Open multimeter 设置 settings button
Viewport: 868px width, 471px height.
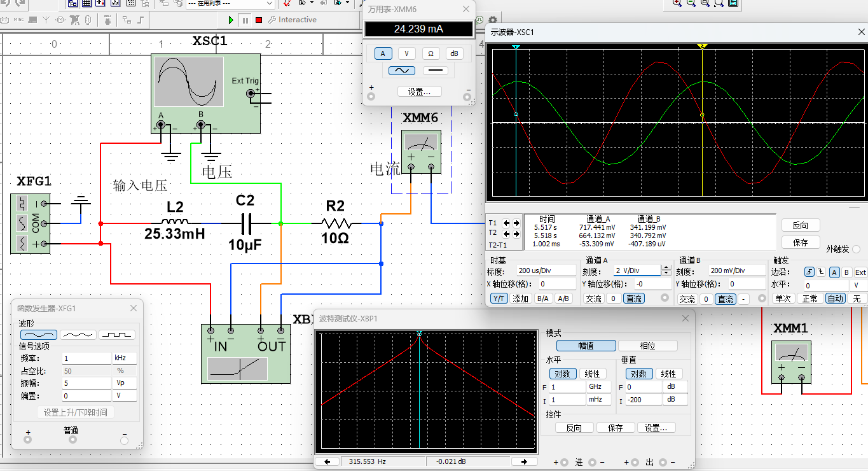pos(419,92)
